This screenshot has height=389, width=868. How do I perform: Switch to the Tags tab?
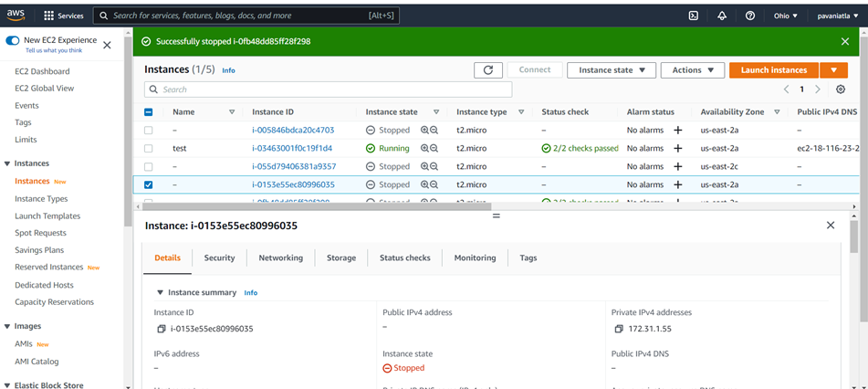528,258
